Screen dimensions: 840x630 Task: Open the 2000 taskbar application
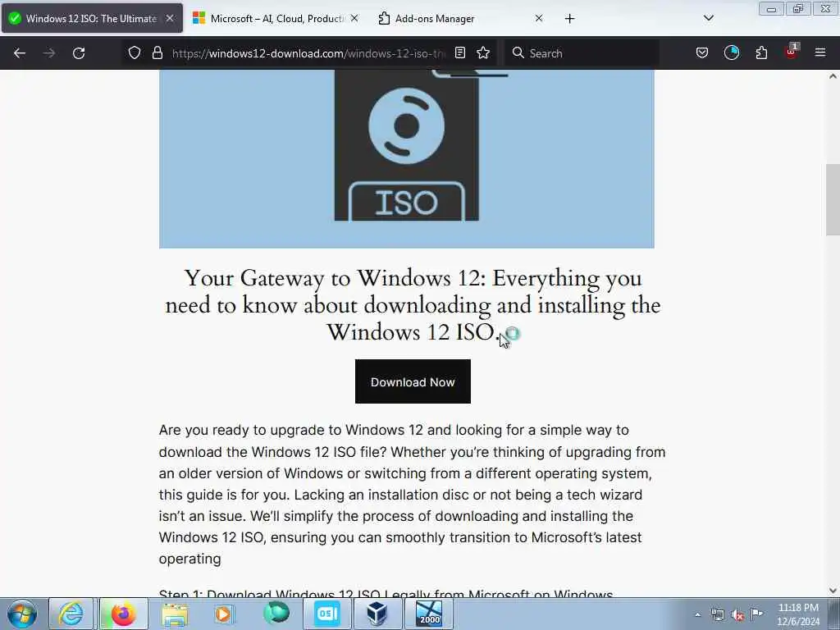[x=429, y=614]
